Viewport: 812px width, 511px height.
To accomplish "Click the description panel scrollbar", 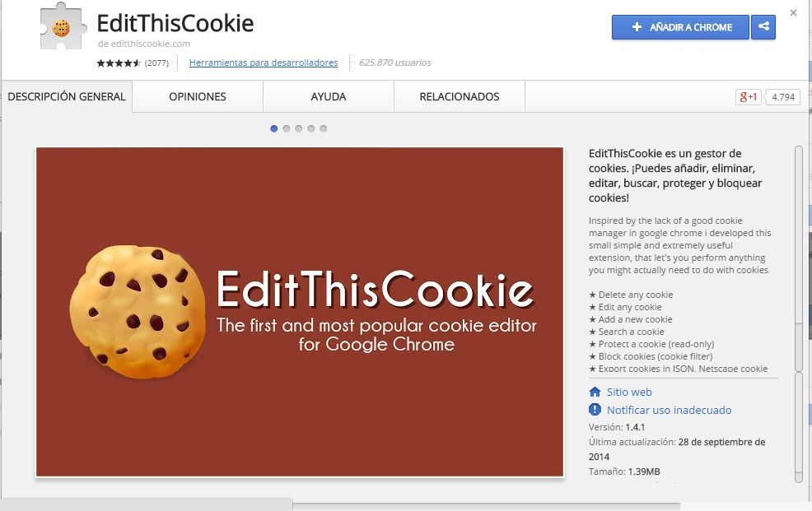I will click(799, 258).
